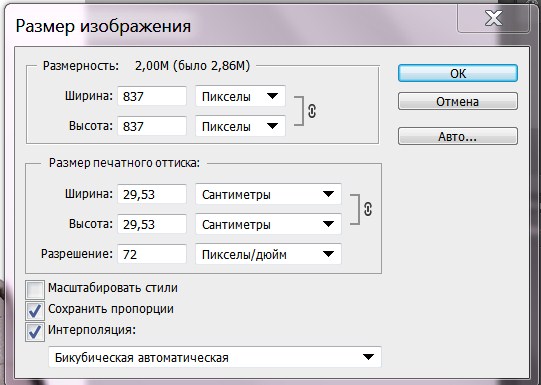The image size is (541, 385).
Task: Click the pixel Высота field showing 837
Action: pyautogui.click(x=152, y=126)
